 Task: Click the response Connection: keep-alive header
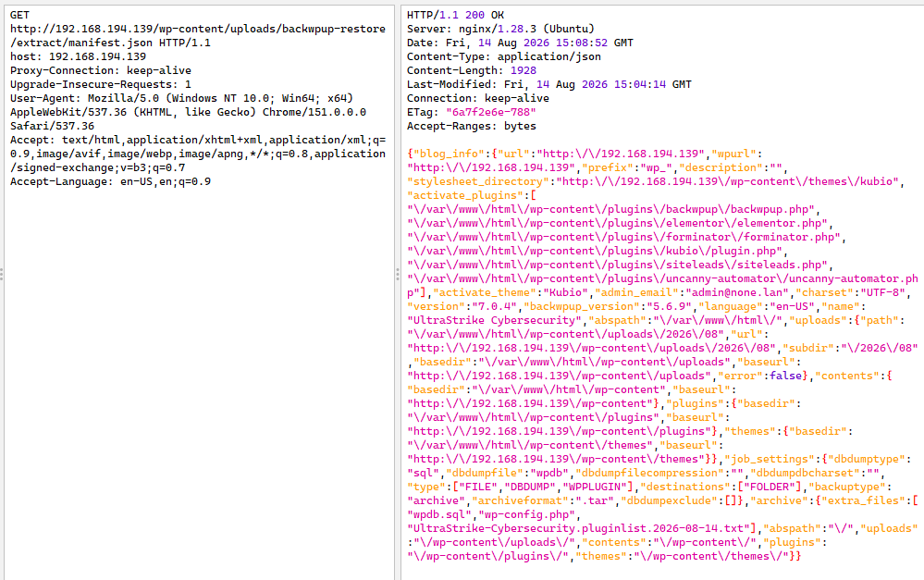click(478, 98)
